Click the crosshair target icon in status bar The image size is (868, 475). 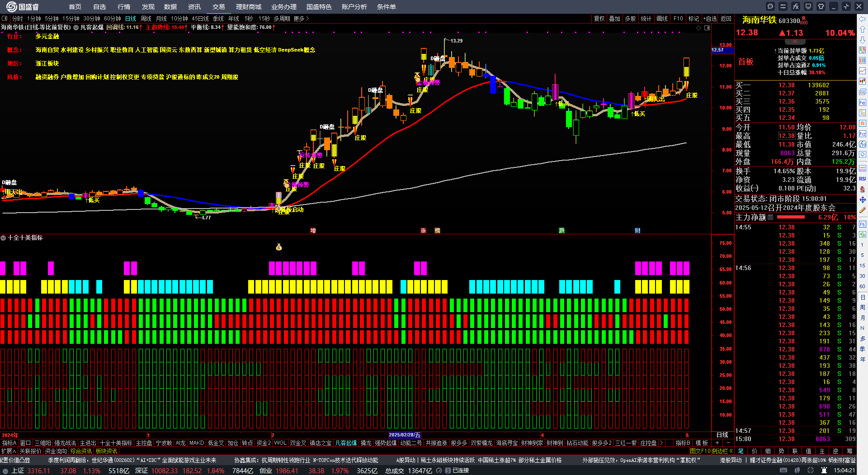(811, 470)
